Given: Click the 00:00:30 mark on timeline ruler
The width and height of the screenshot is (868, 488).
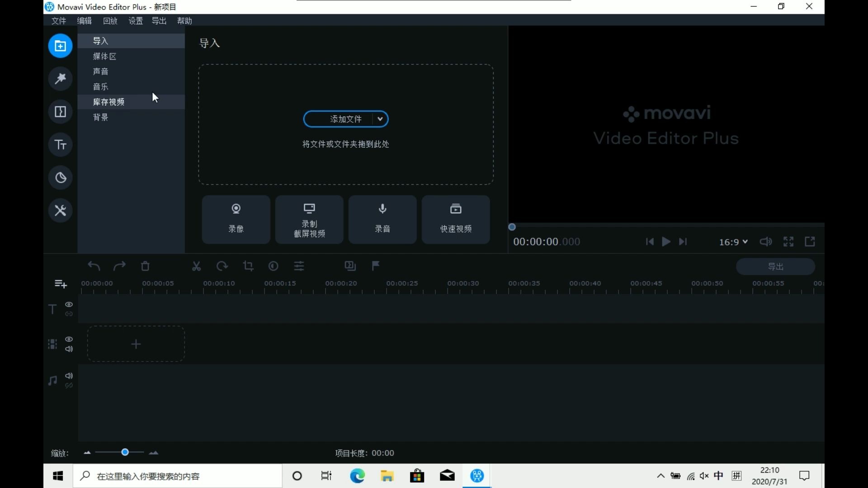Looking at the screenshot, I should point(463,283).
